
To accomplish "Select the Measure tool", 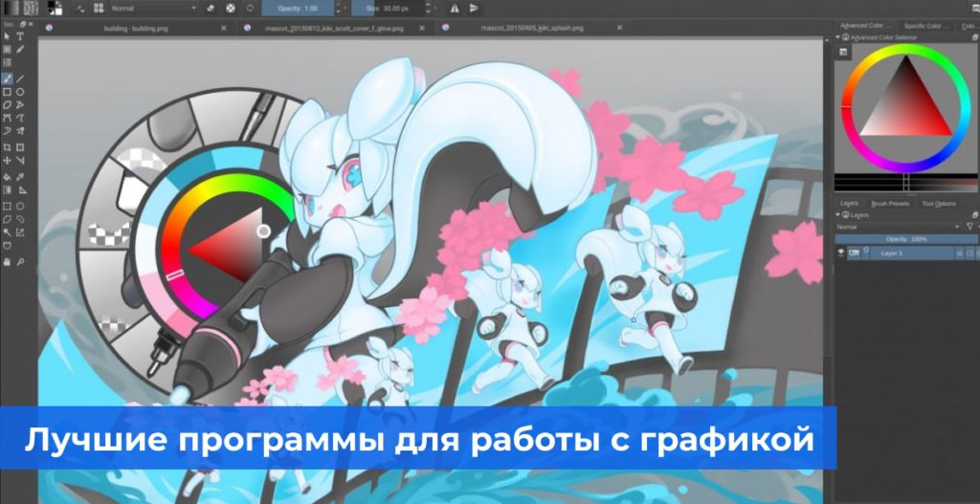I will pyautogui.click(x=20, y=161).
